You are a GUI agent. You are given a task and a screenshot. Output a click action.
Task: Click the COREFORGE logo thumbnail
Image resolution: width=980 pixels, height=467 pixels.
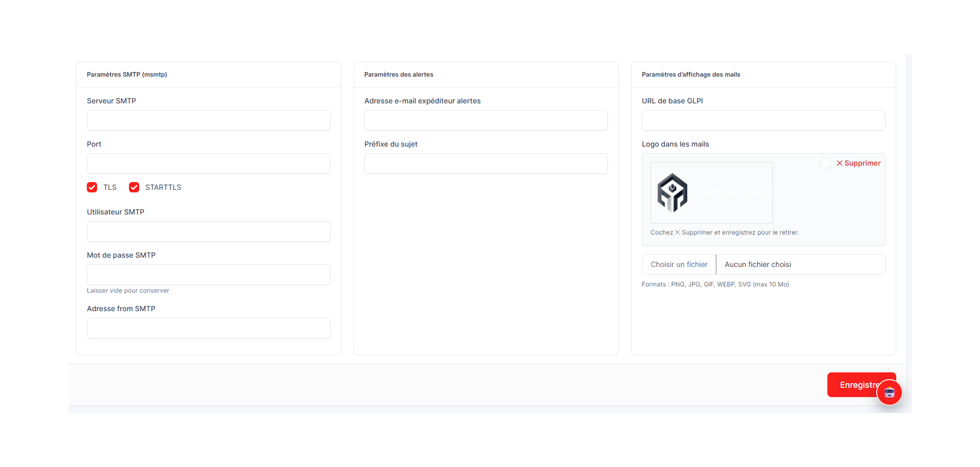point(711,193)
